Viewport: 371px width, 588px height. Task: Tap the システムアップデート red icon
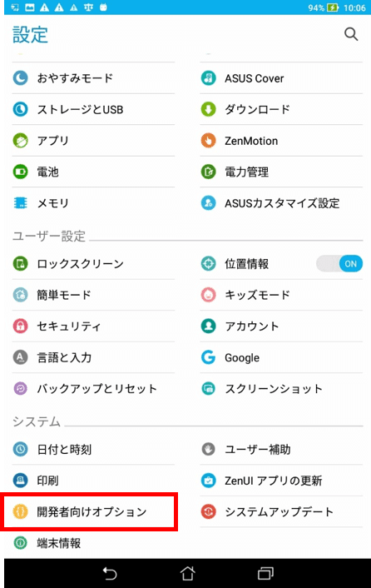pos(208,511)
